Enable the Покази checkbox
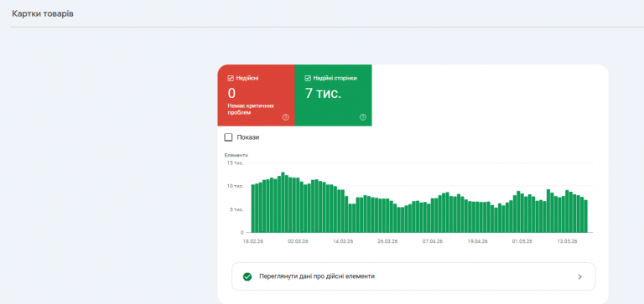This screenshot has height=304, width=644. point(228,137)
